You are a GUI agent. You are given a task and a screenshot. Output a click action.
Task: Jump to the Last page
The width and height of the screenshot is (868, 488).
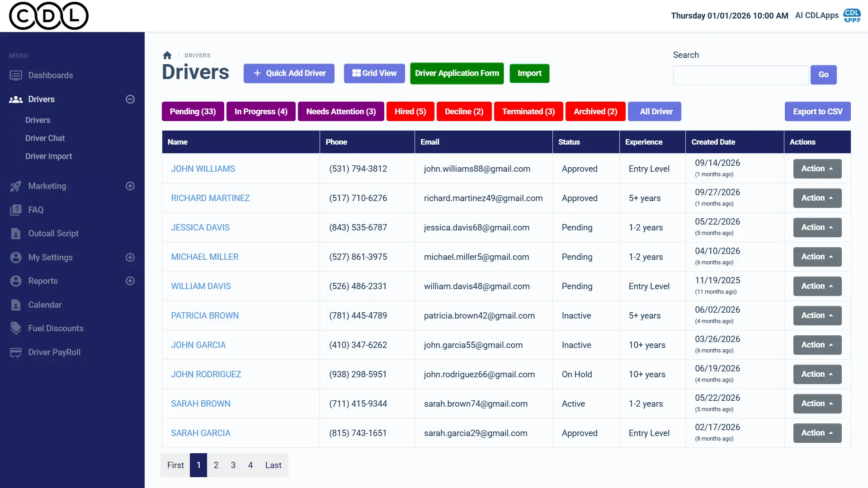(x=273, y=465)
